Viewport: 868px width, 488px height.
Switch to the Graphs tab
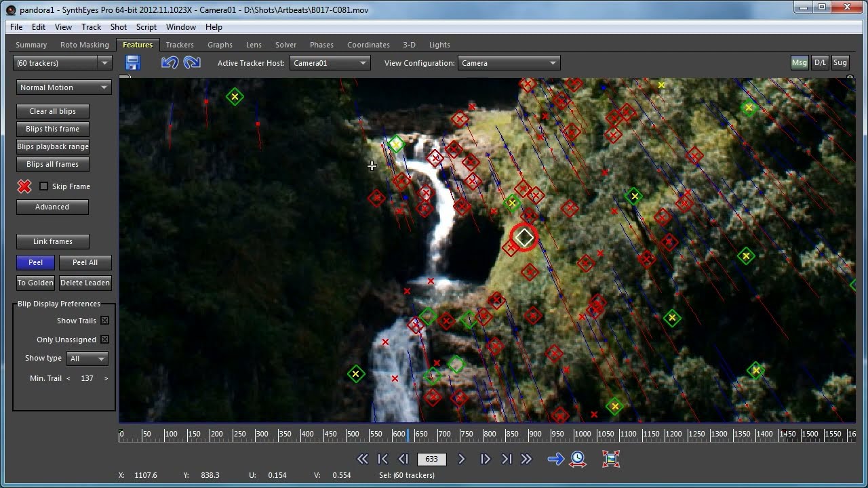(220, 45)
